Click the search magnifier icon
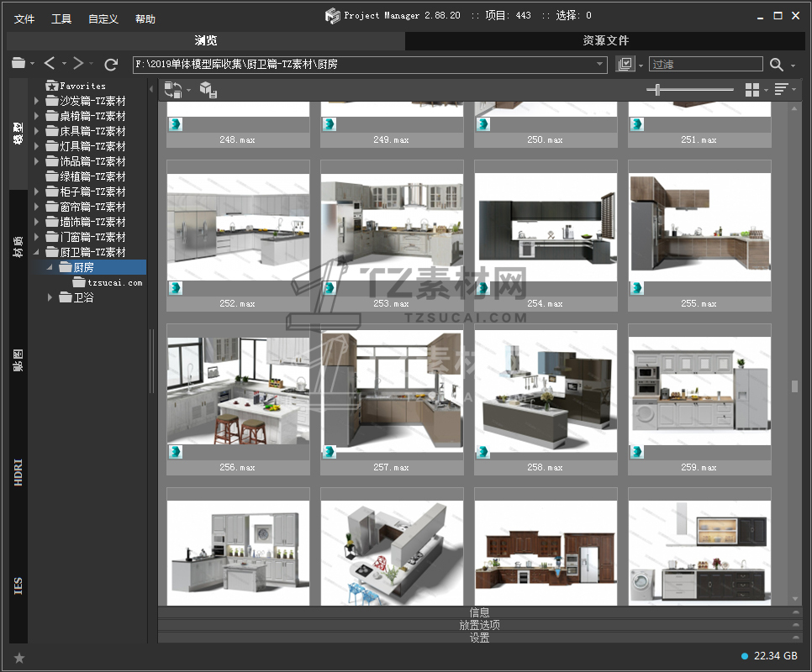The width and height of the screenshot is (812, 672). point(777,65)
